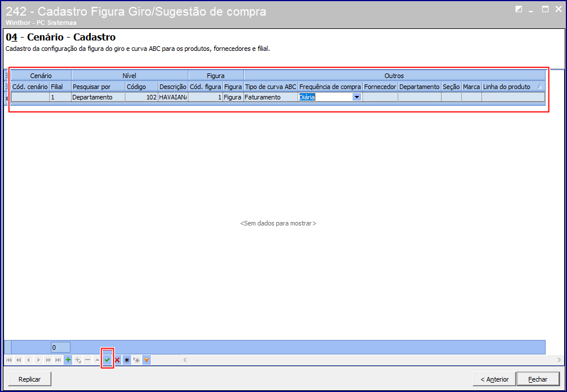Screen dimensions: 567x392
Task: Click the Outros band header
Action: pyautogui.click(x=394, y=76)
